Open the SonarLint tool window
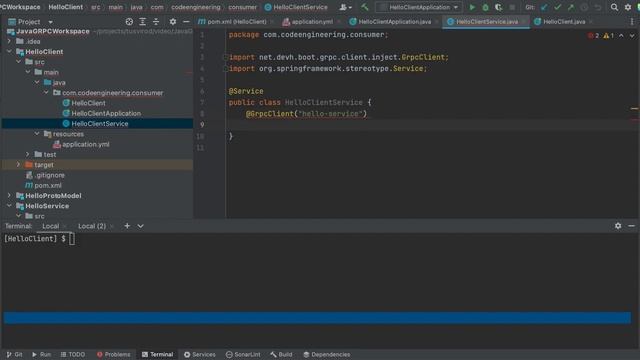The height and width of the screenshot is (360, 640). pos(243,354)
